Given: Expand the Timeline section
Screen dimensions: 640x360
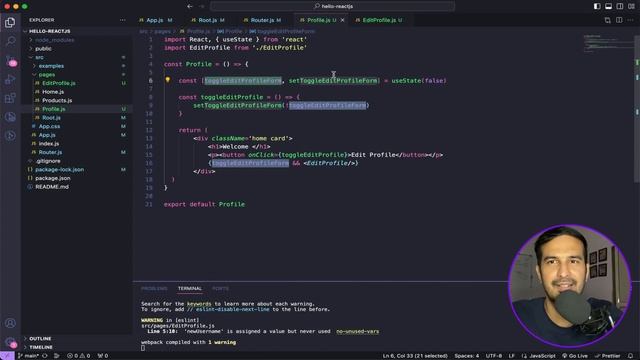Looking at the screenshot, I should [x=76, y=347].
